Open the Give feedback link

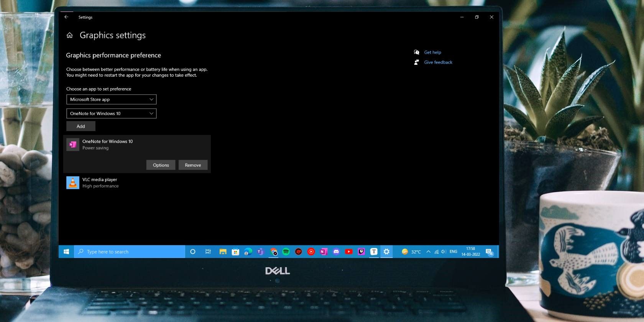(x=438, y=62)
